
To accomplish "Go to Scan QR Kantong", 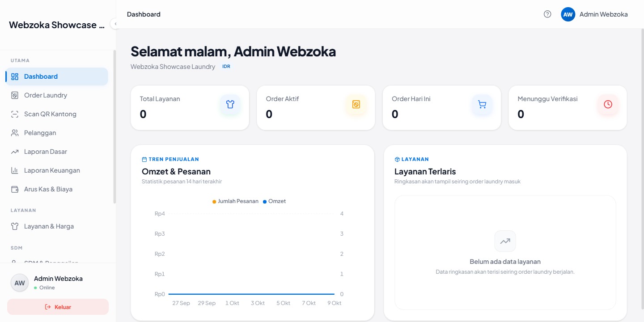I will (x=57, y=114).
